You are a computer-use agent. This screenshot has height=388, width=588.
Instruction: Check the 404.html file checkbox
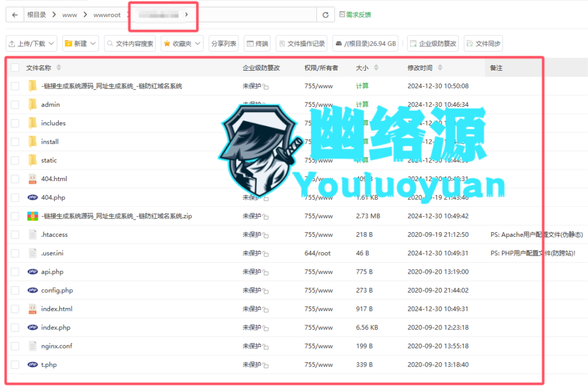[15, 179]
